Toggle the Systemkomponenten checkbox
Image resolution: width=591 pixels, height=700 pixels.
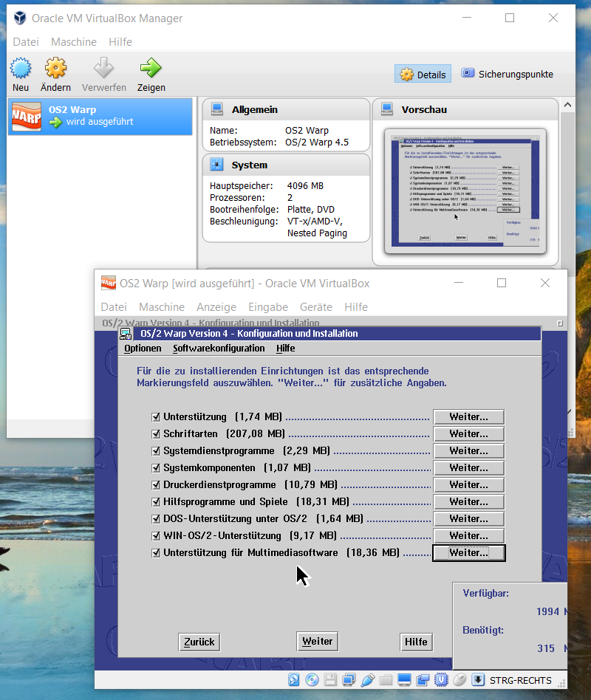[156, 468]
